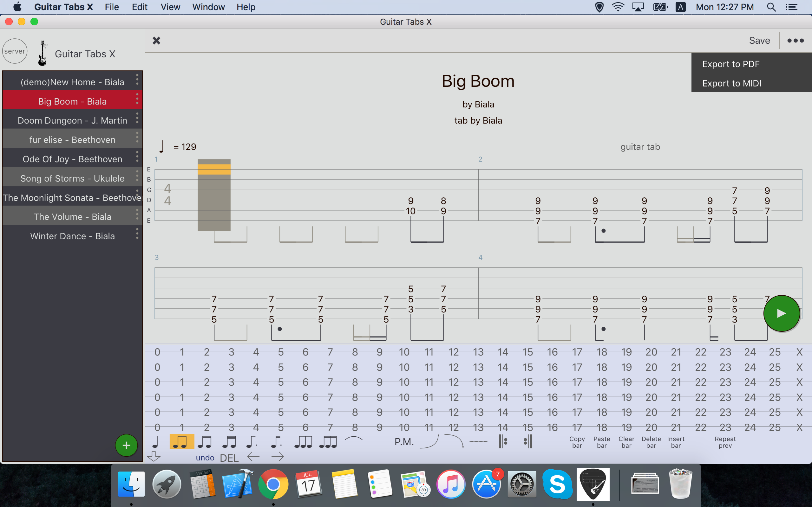The image size is (812, 507).
Task: Select the quarter note duration
Action: tap(155, 442)
